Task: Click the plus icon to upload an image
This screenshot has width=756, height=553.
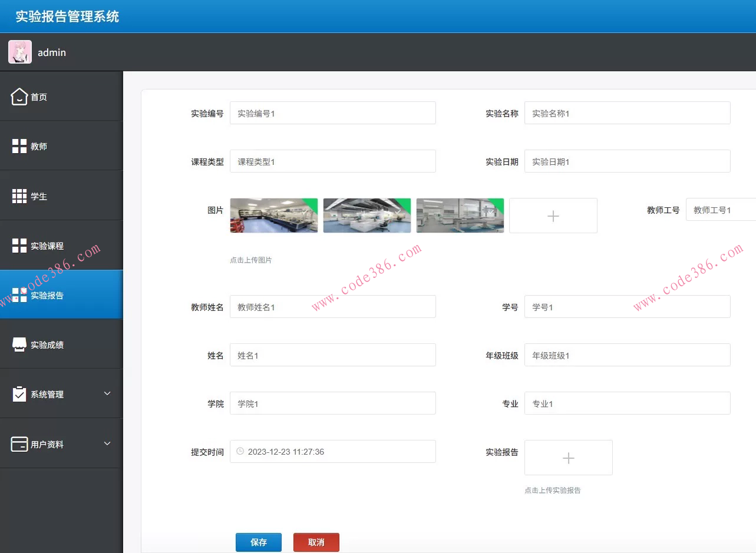Action: (x=553, y=216)
